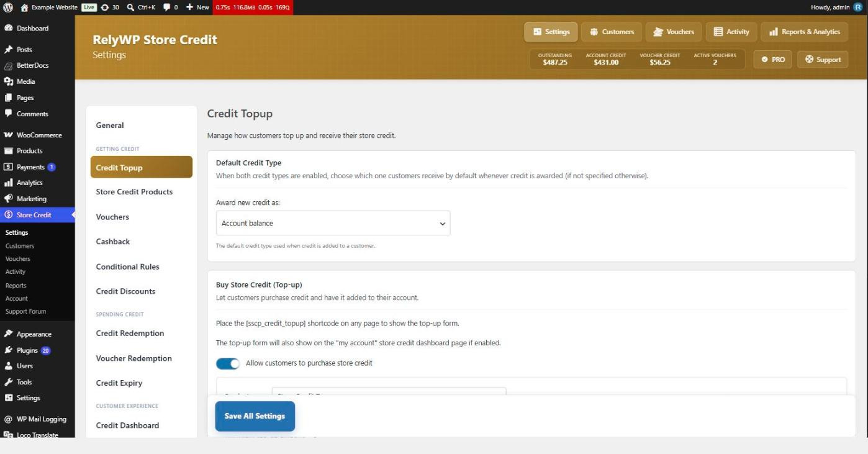Open the Vouchers submenu link in sidebar
Viewport: 868px width, 454px height.
tap(18, 259)
